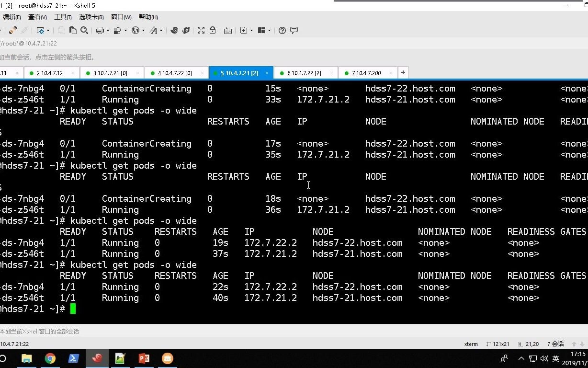The image size is (588, 368).
Task: Open File Explorer from the taskbar
Action: coord(26,358)
